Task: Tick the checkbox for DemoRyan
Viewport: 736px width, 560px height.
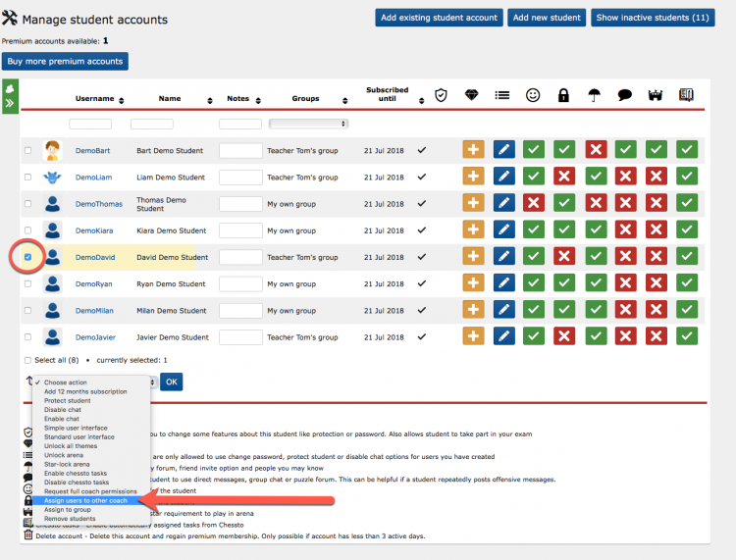Action: click(28, 283)
